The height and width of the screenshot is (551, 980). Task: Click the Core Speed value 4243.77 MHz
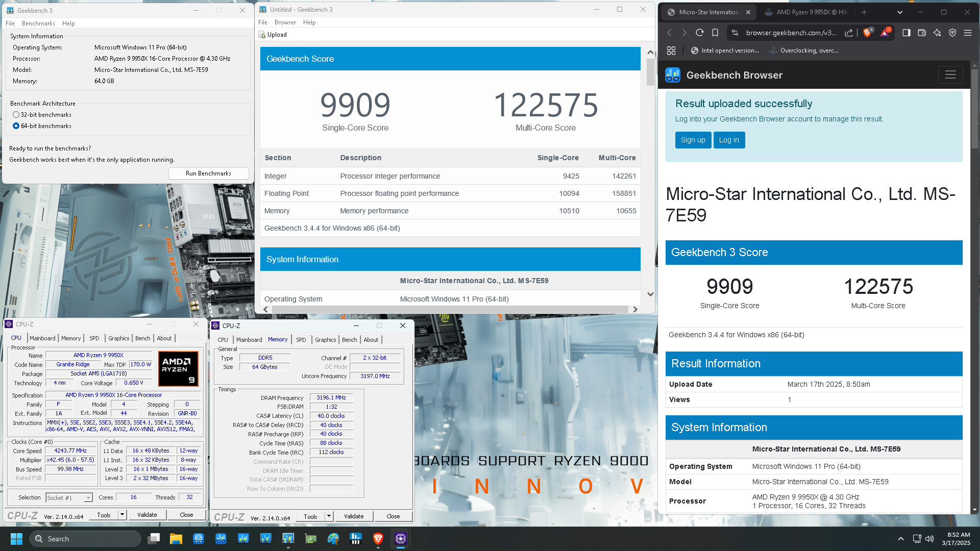(70, 450)
